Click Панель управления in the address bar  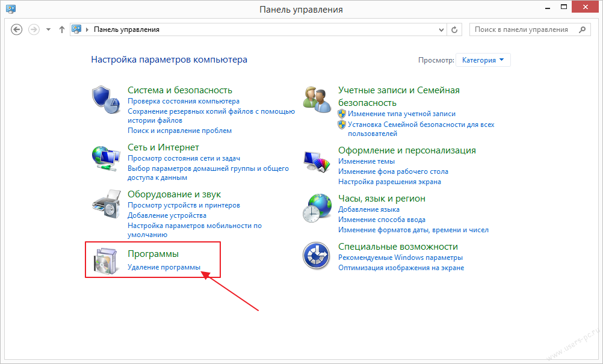pyautogui.click(x=126, y=29)
